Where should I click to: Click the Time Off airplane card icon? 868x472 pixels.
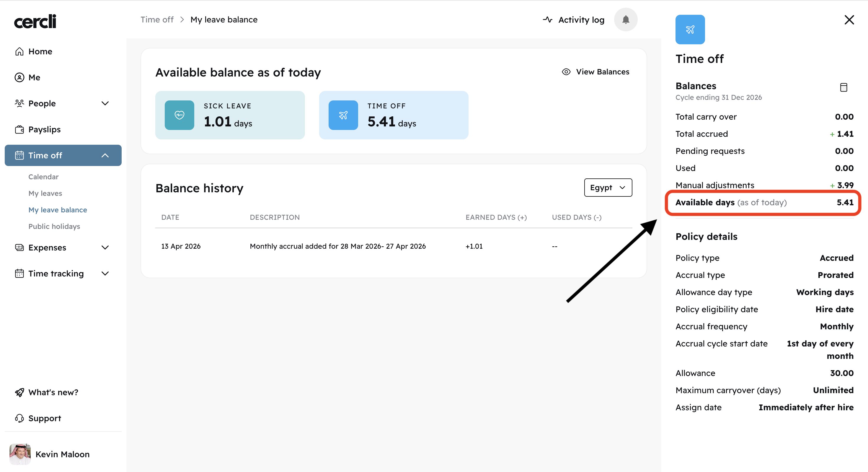343,115
